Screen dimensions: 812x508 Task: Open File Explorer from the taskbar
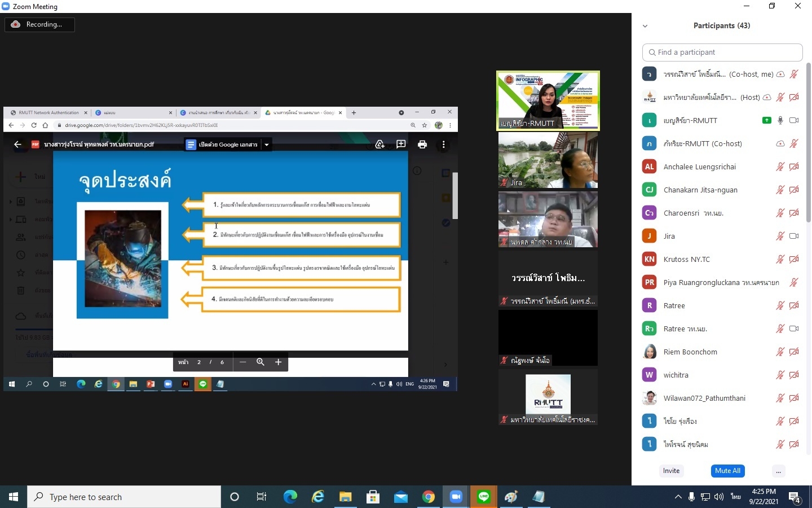pos(345,497)
